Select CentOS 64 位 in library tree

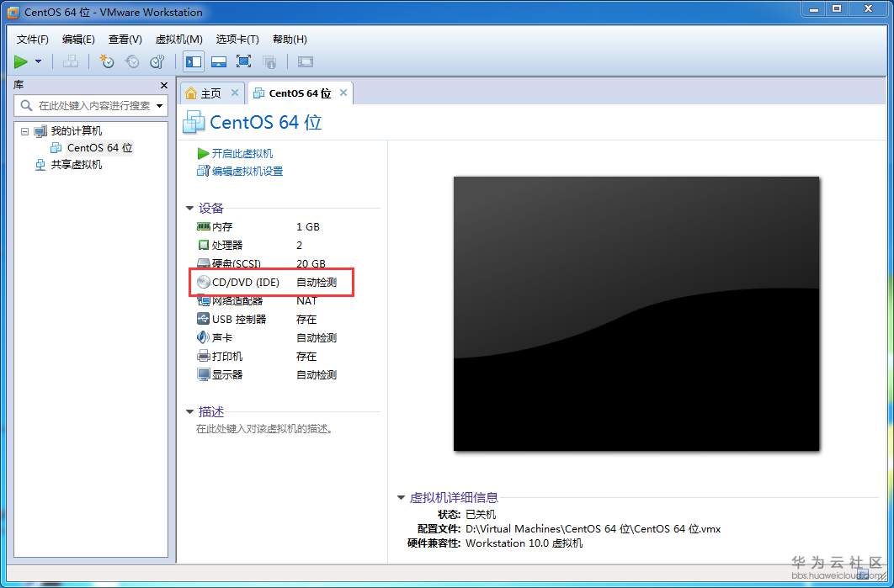pyautogui.click(x=100, y=147)
